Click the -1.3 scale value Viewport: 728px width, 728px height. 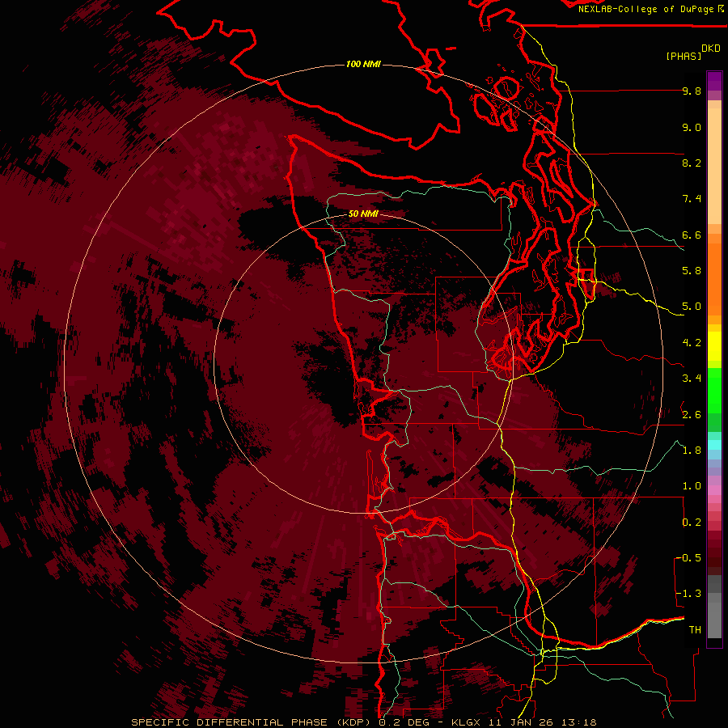point(688,594)
